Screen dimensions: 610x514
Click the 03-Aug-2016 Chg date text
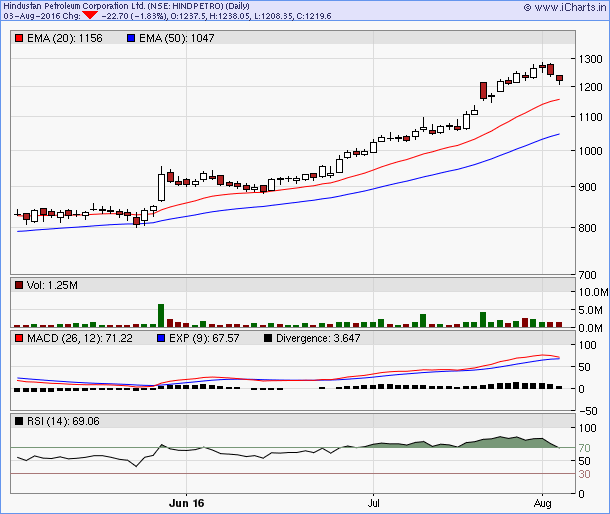tap(42, 16)
